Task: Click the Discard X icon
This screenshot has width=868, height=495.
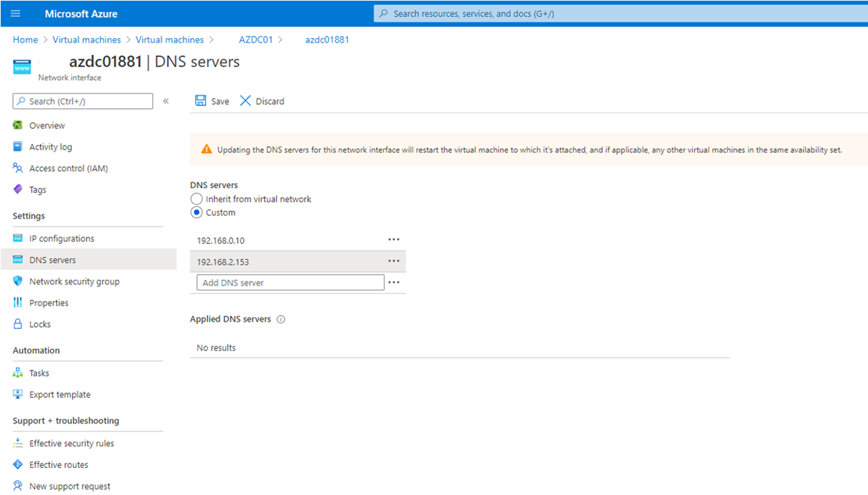Action: click(245, 100)
